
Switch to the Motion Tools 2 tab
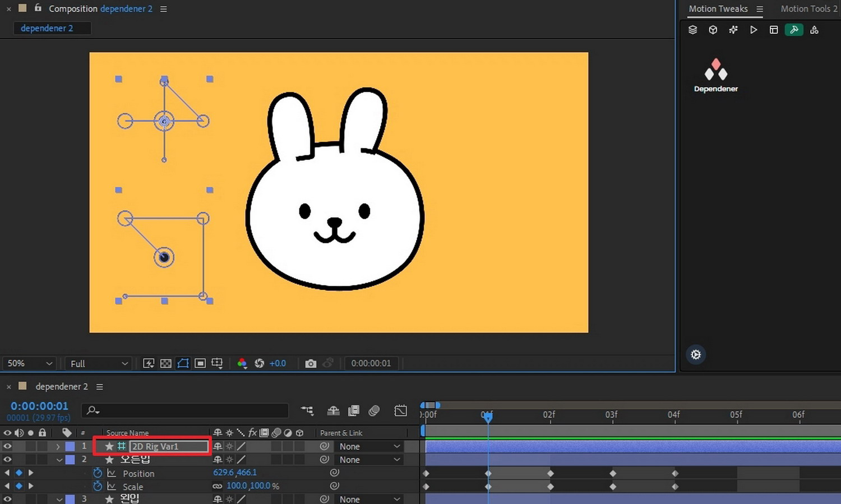tap(808, 9)
